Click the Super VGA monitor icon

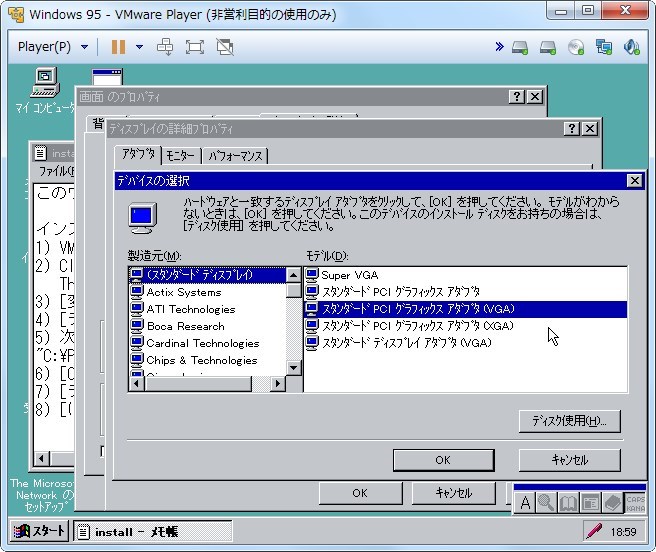(312, 275)
